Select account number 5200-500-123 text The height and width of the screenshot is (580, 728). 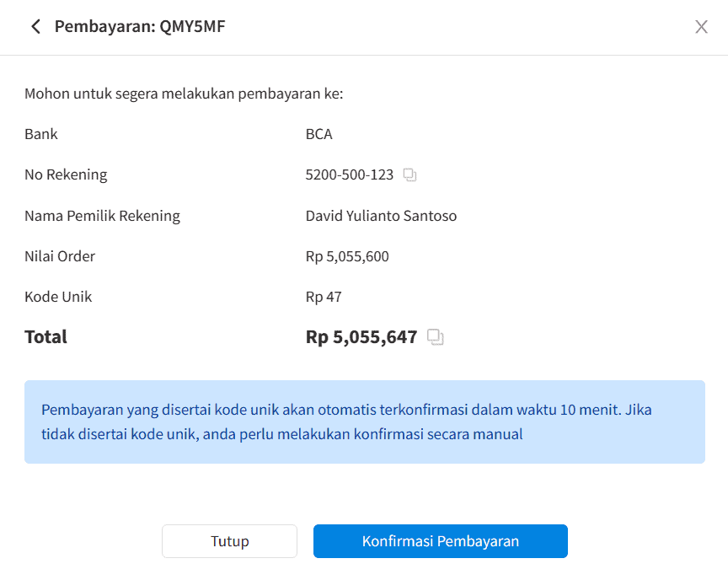tap(349, 175)
